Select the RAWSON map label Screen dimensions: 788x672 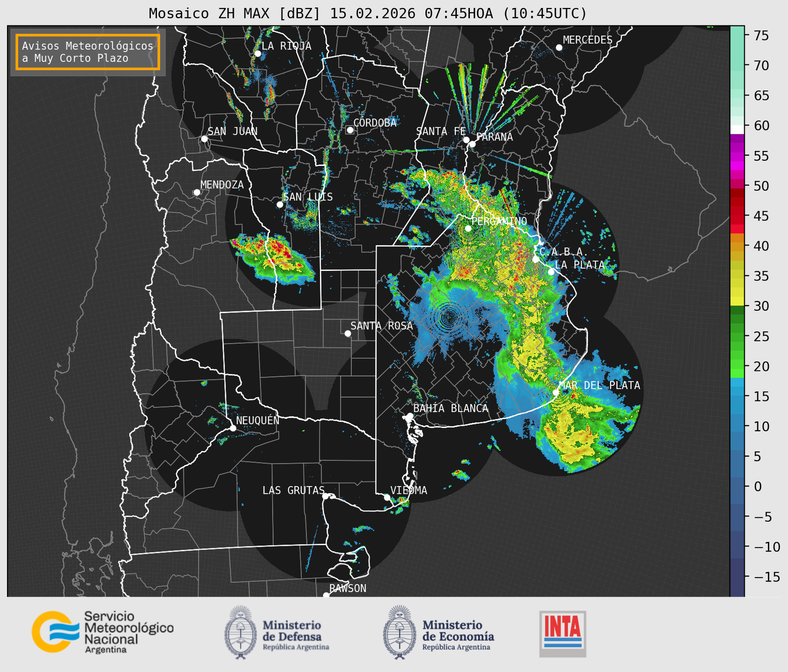[x=348, y=588]
